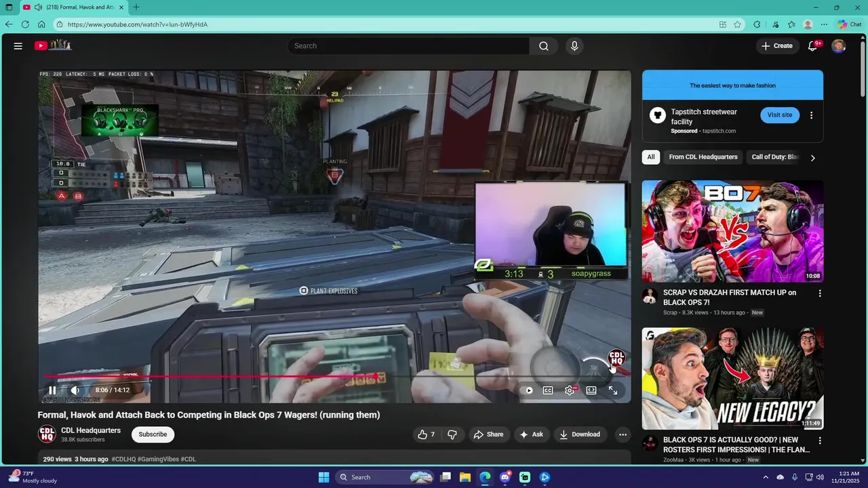Viewport: 868px width, 488px height.
Task: Open the browser home page
Action: point(41,24)
